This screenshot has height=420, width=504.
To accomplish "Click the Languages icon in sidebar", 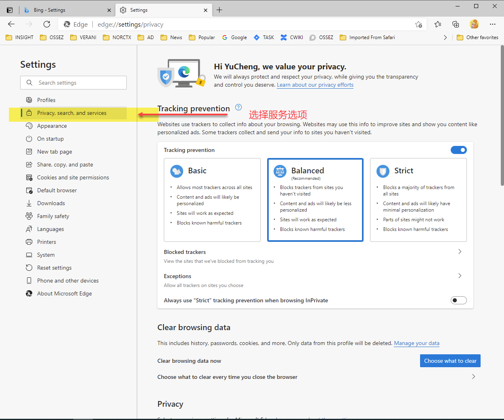I will [x=29, y=229].
